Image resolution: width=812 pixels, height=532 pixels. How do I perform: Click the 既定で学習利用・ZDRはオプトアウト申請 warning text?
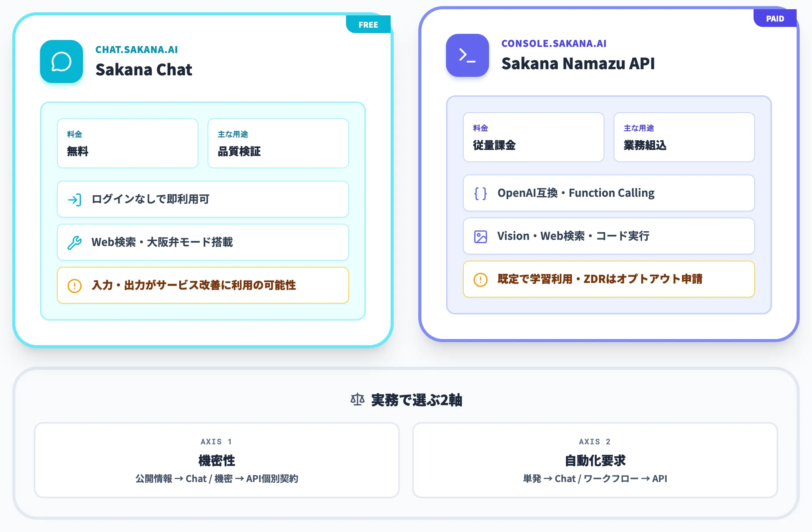click(600, 279)
